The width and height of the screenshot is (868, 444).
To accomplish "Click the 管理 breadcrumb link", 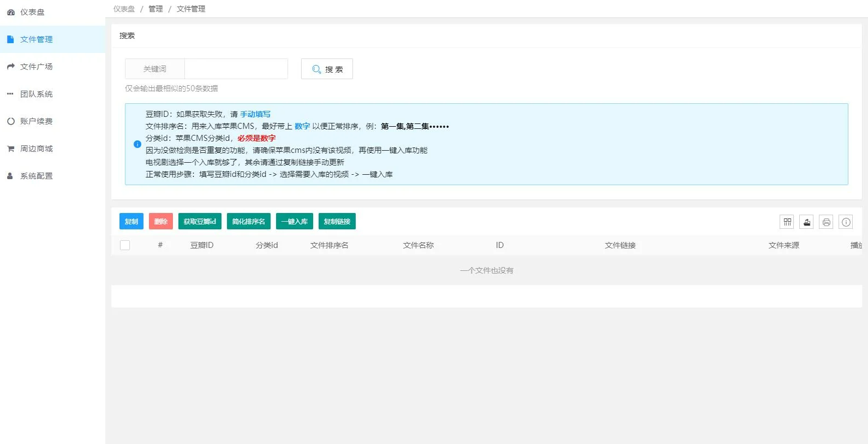I will tap(155, 9).
